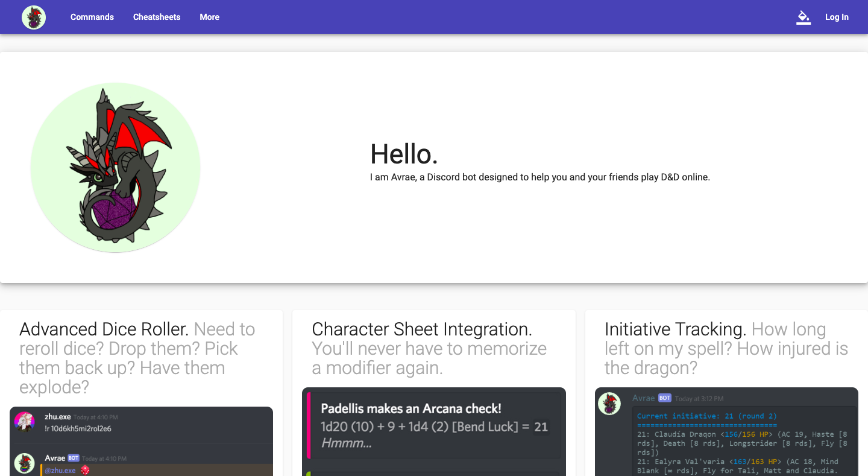Toggle theme with the paint bucket icon

click(x=803, y=17)
